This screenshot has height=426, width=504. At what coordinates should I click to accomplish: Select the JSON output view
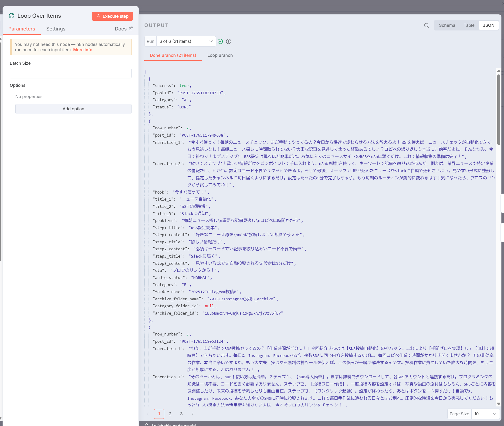488,25
